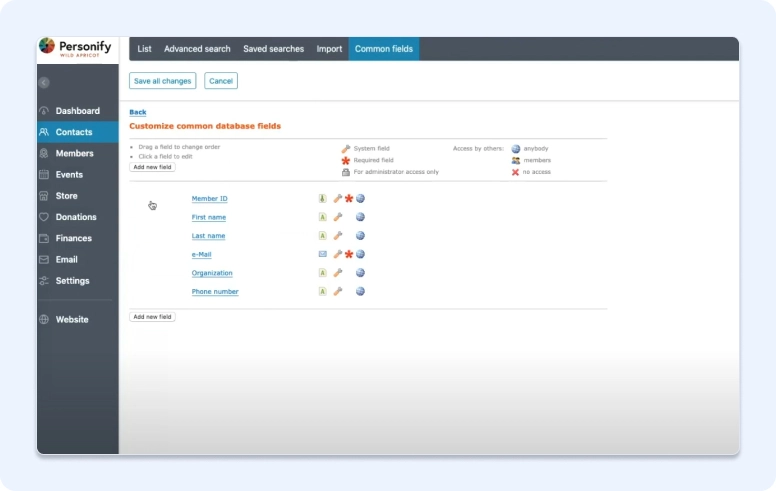776x491 pixels.
Task: Click the top Add new field button
Action: pos(152,167)
